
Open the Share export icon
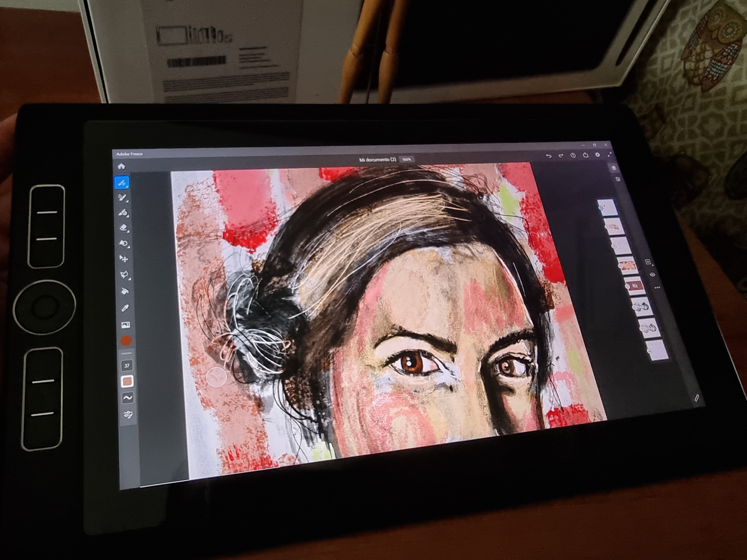click(x=586, y=155)
